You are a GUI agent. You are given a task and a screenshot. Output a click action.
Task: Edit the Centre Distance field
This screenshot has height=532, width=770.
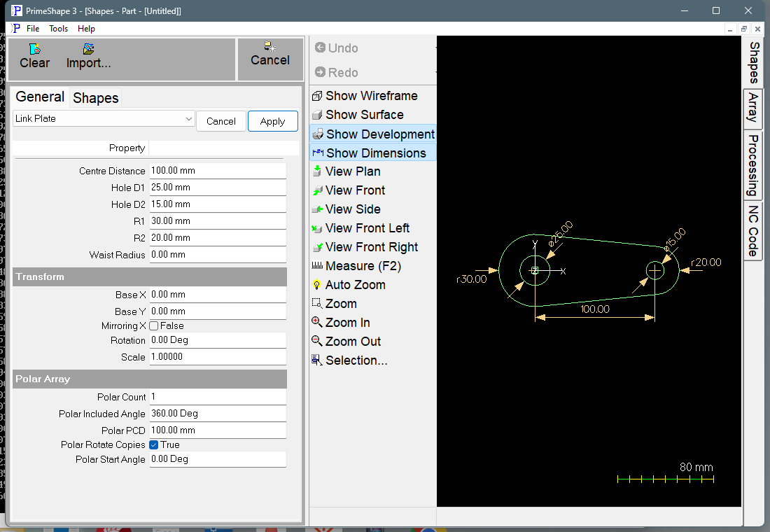(218, 171)
